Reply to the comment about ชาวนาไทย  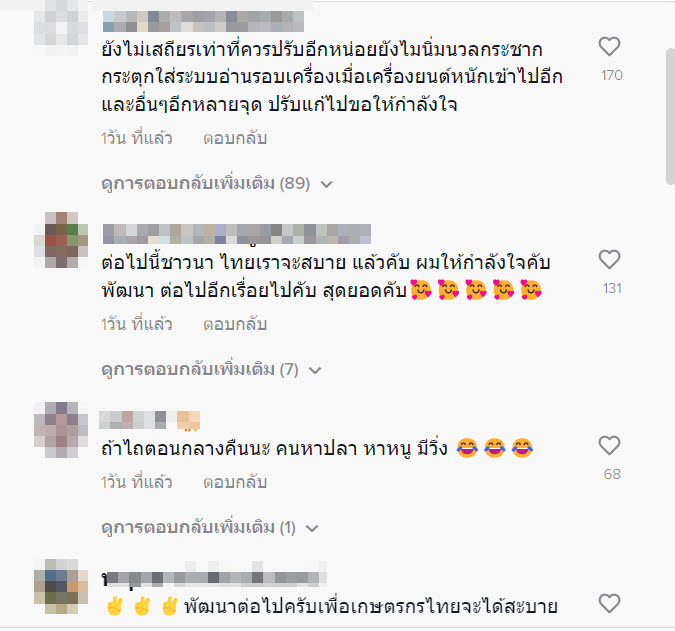(235, 324)
